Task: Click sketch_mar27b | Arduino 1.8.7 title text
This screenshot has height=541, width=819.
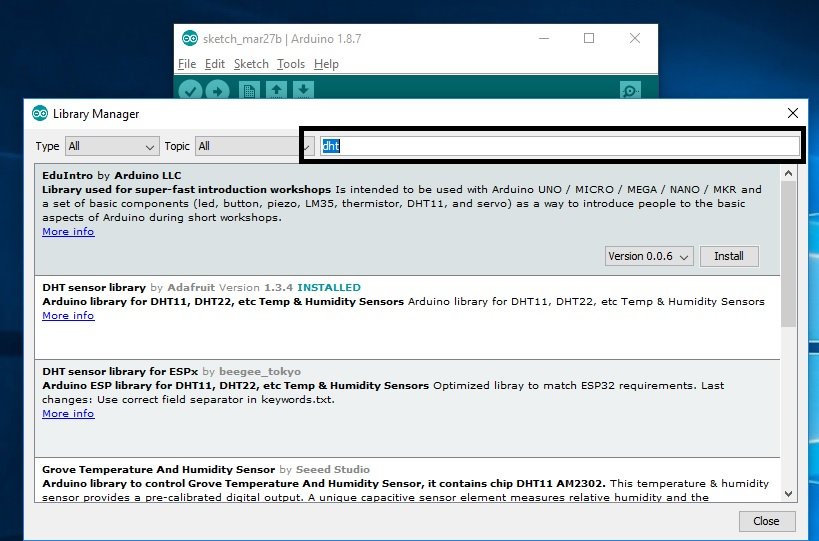Action: tap(282, 39)
